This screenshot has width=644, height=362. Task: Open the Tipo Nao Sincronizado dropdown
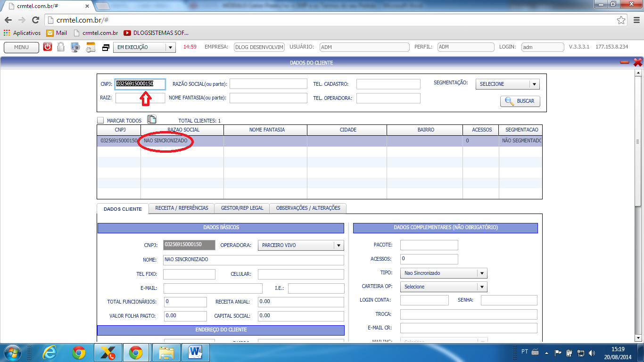(x=444, y=273)
